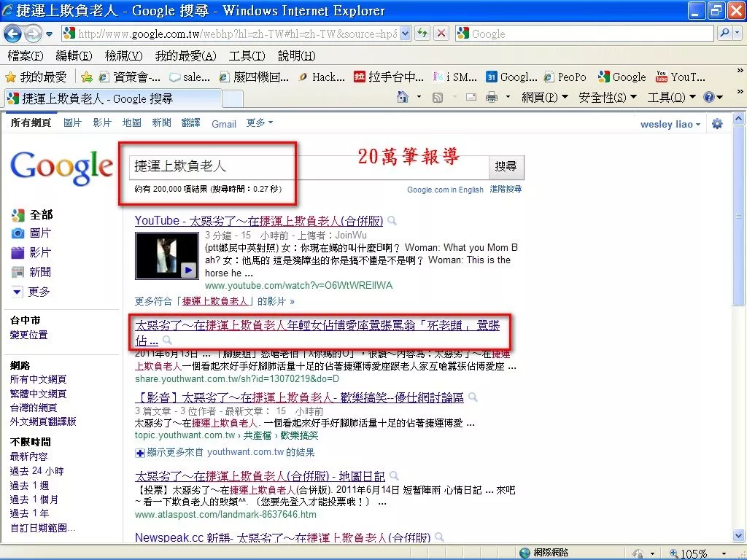Click the page vertical scrollbar thumb
747x560 pixels.
point(738,215)
